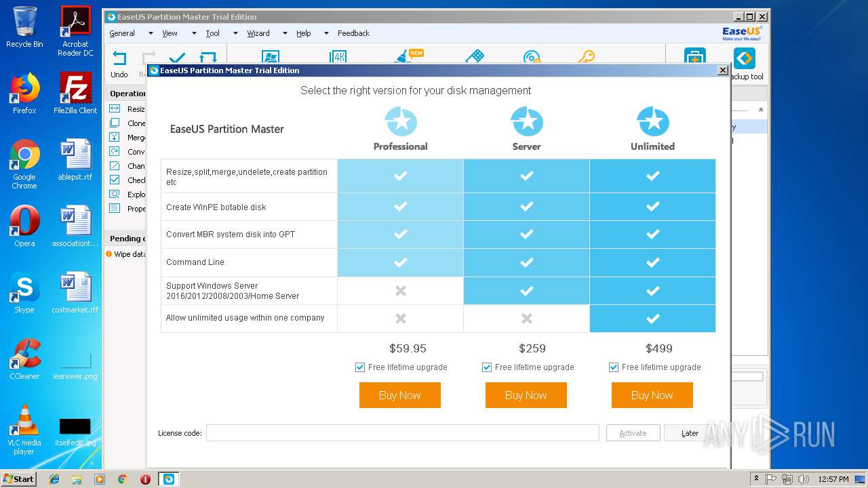
Task: Select the Check partition operation icon
Action: (115, 180)
